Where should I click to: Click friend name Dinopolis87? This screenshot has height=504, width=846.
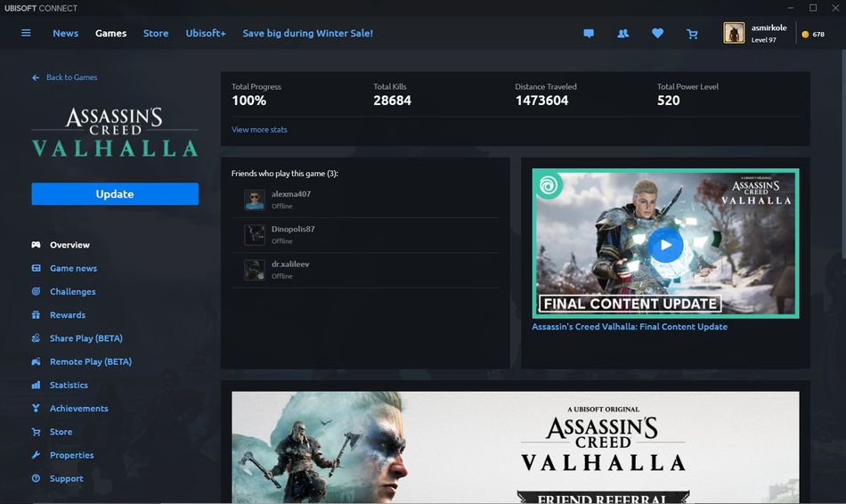pyautogui.click(x=293, y=229)
